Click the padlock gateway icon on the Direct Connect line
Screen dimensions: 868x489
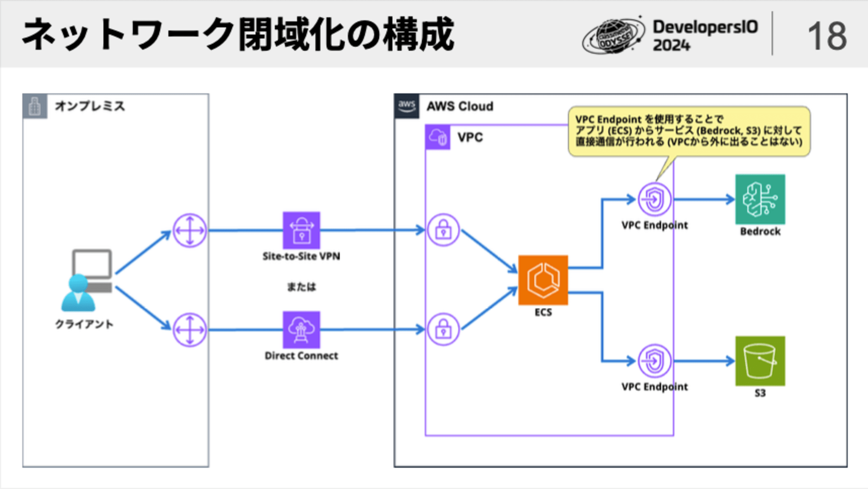tap(443, 330)
